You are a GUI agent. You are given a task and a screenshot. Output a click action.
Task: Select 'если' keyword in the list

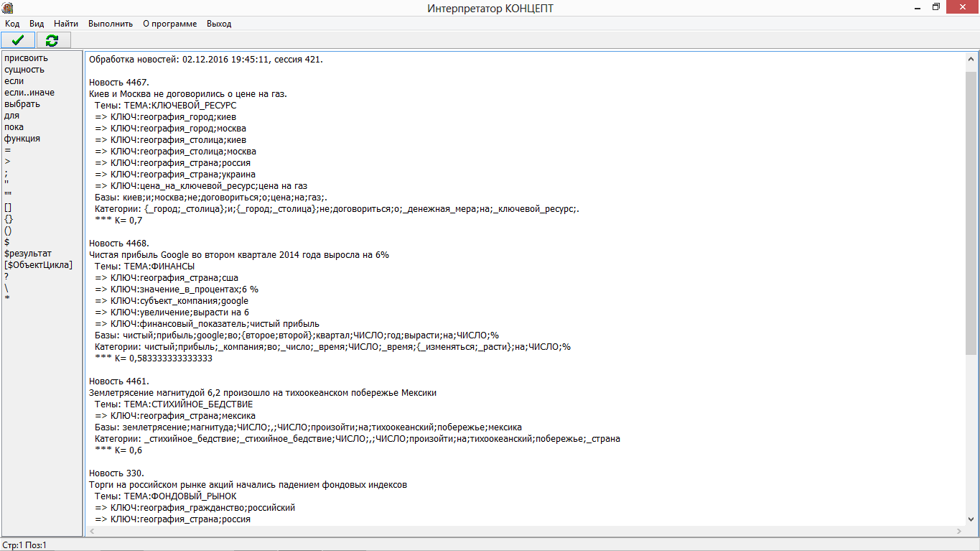(14, 81)
